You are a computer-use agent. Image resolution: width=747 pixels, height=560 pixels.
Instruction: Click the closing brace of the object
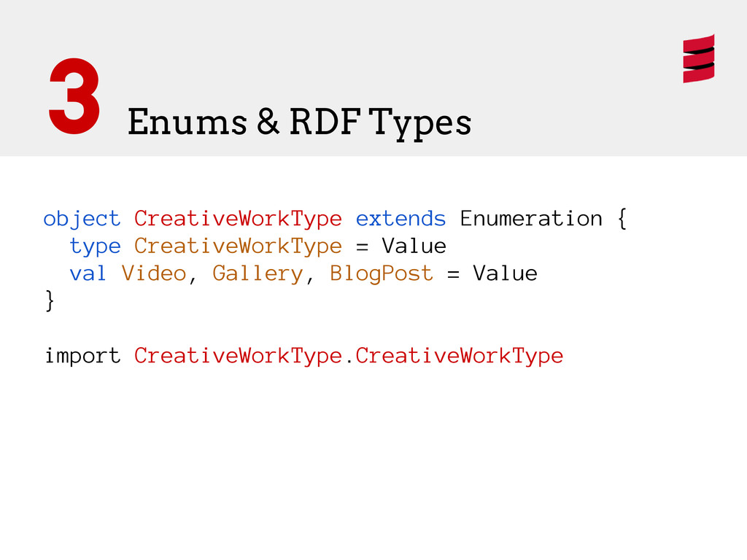[x=50, y=301]
